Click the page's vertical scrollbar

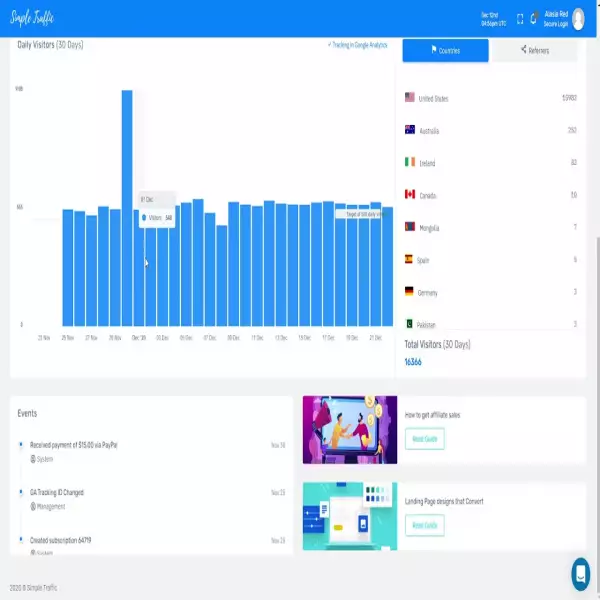click(596, 300)
